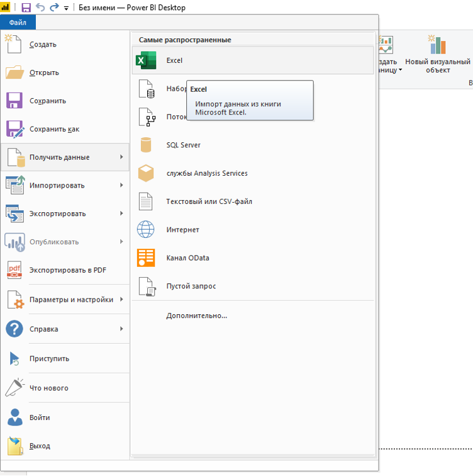Click the Новый визуальный объект ribbon button
The image size is (473, 476).
[438, 54]
